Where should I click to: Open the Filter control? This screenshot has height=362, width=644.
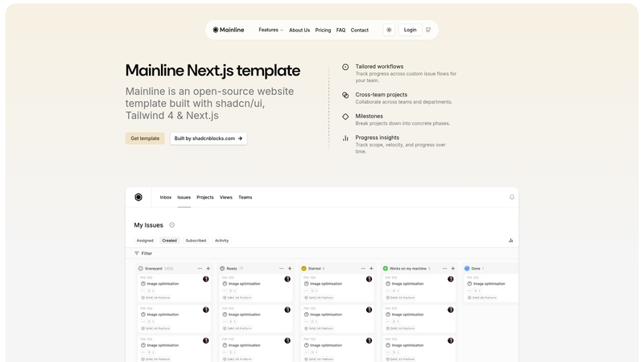pyautogui.click(x=143, y=253)
